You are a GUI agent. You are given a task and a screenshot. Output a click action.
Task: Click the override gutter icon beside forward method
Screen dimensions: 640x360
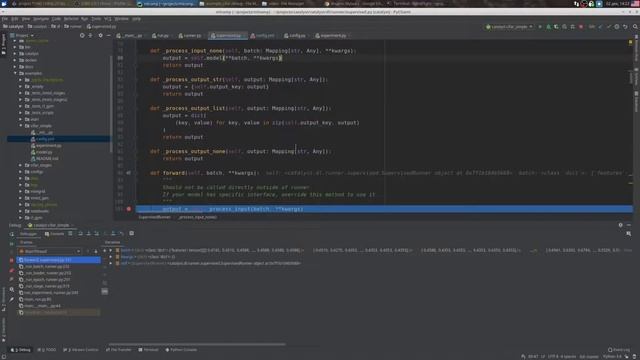click(129, 173)
